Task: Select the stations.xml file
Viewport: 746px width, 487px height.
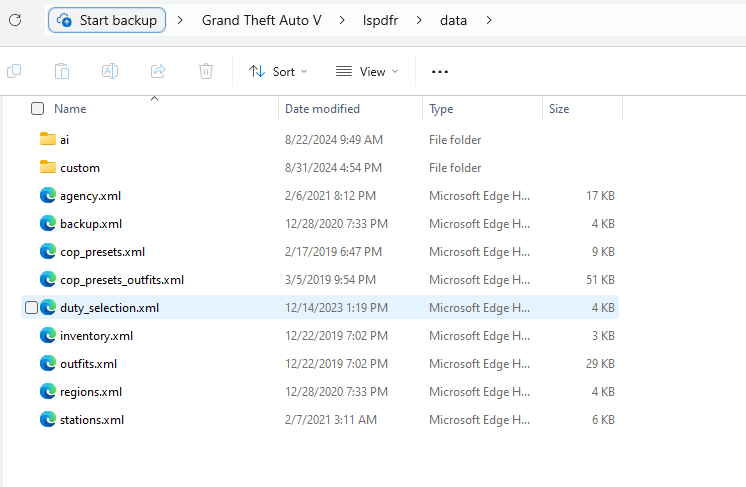Action: (91, 420)
